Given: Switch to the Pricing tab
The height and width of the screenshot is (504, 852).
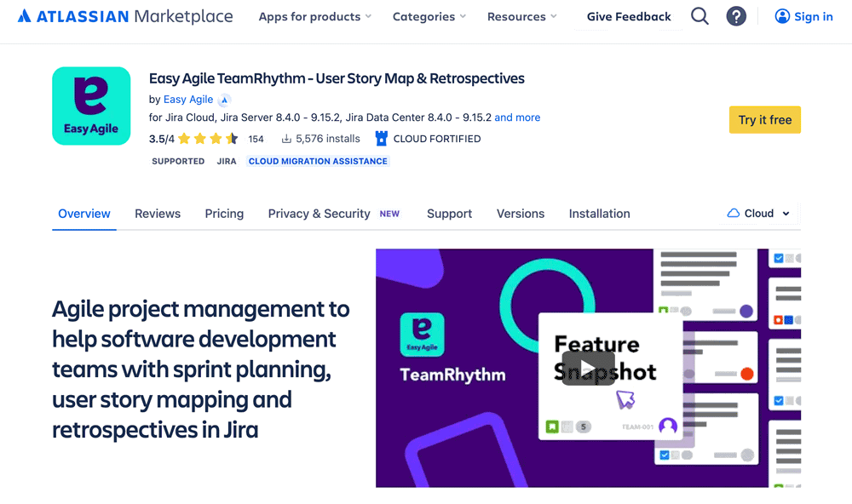Looking at the screenshot, I should coord(224,214).
